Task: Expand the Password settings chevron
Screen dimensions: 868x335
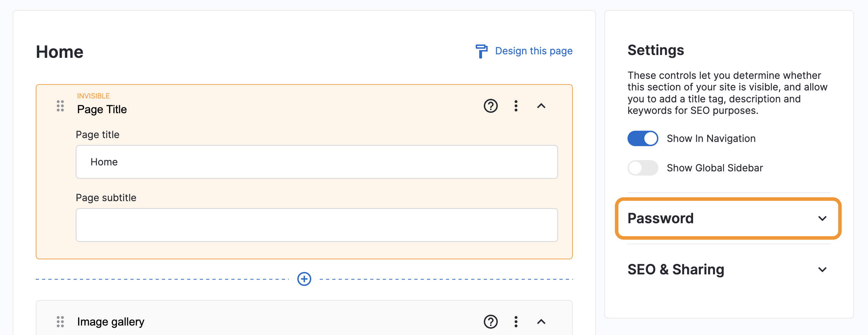Action: coord(822,218)
